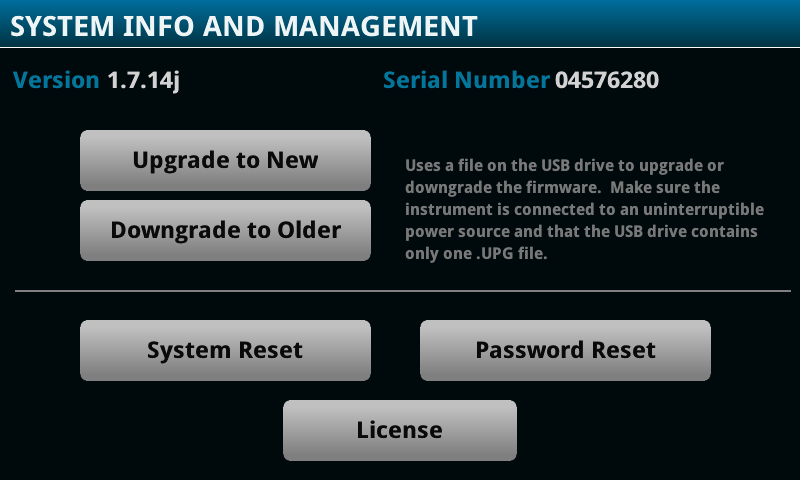Screen dimensions: 800x480
Task: Select the 1.7.14j version number
Action: [x=143, y=80]
